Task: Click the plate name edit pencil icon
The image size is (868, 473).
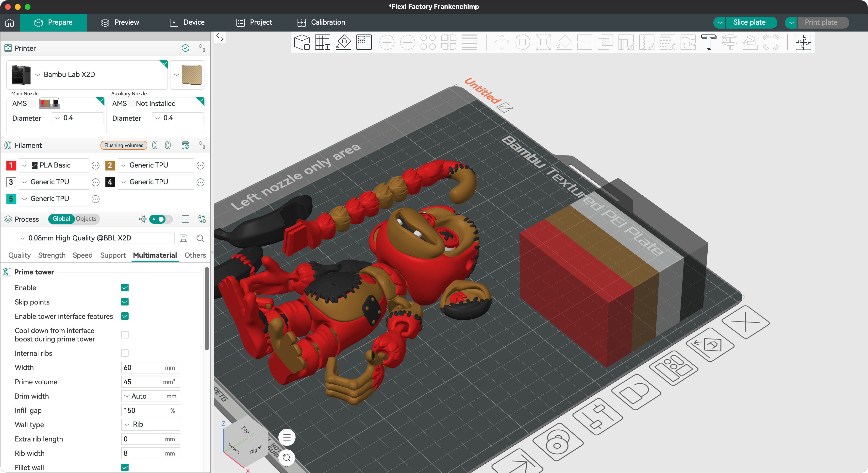Action: pos(505,108)
